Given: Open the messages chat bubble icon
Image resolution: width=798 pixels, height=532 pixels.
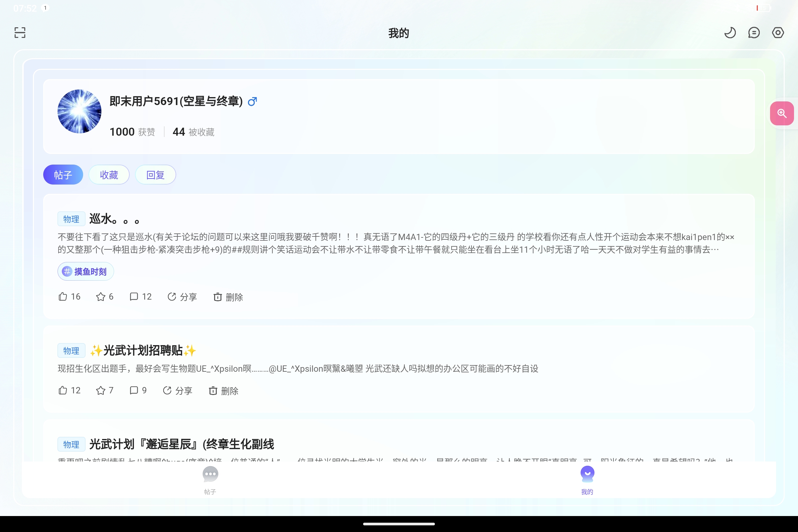Looking at the screenshot, I should click(753, 33).
